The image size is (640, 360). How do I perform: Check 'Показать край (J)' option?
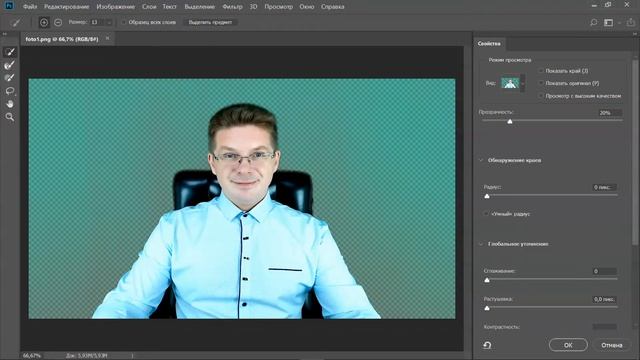click(541, 71)
